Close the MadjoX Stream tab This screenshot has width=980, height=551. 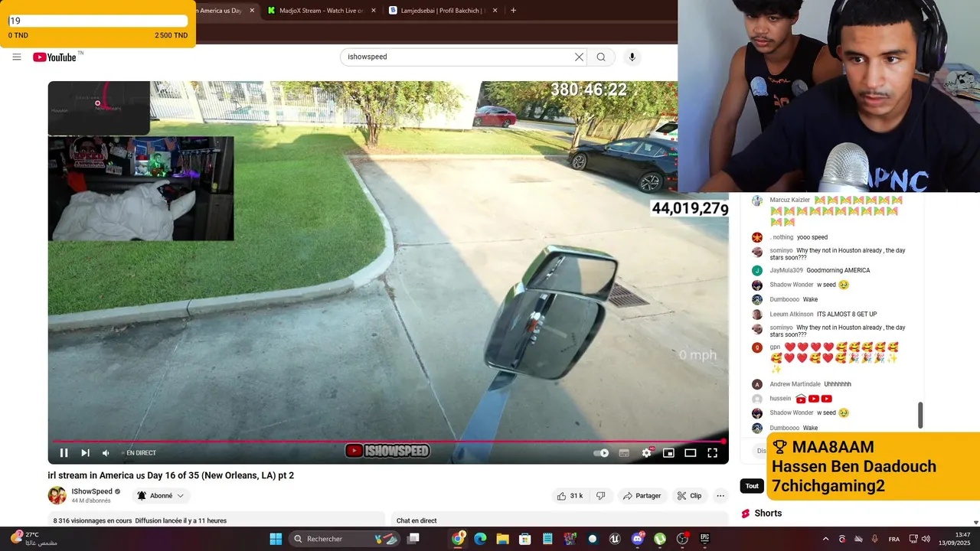click(x=374, y=11)
